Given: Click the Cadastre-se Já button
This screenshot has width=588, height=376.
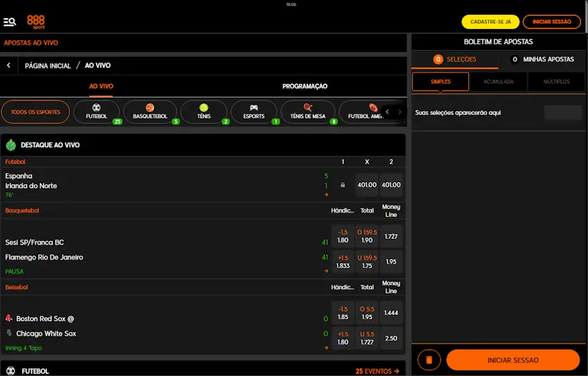Looking at the screenshot, I should [x=490, y=21].
